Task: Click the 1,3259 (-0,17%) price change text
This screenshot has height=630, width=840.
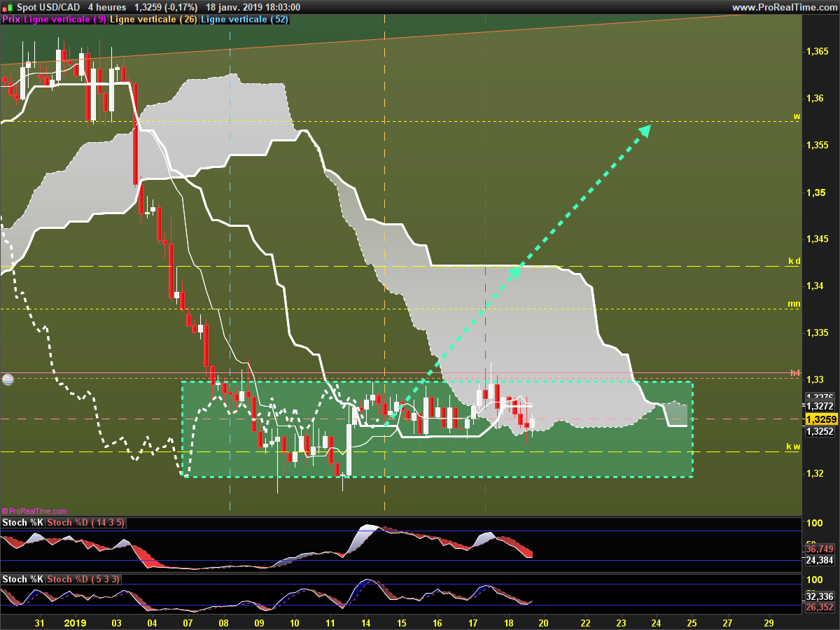Action: point(165,7)
